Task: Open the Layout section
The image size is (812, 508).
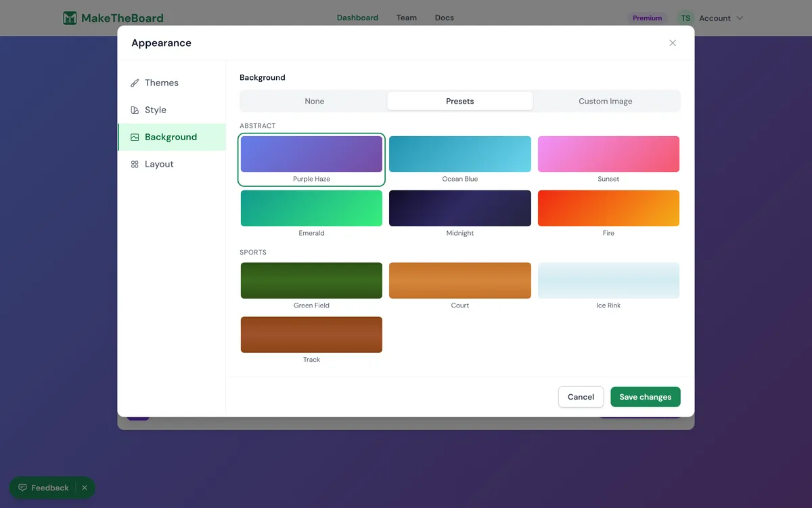Action: click(x=172, y=164)
